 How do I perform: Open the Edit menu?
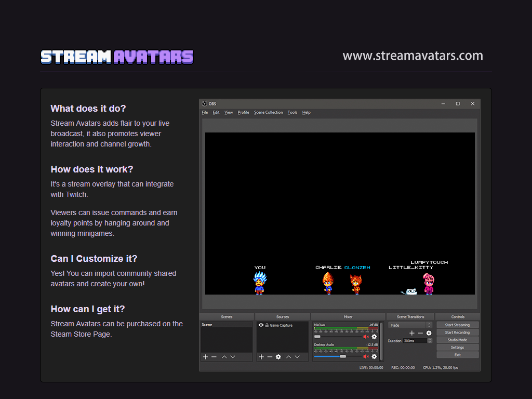pos(216,112)
